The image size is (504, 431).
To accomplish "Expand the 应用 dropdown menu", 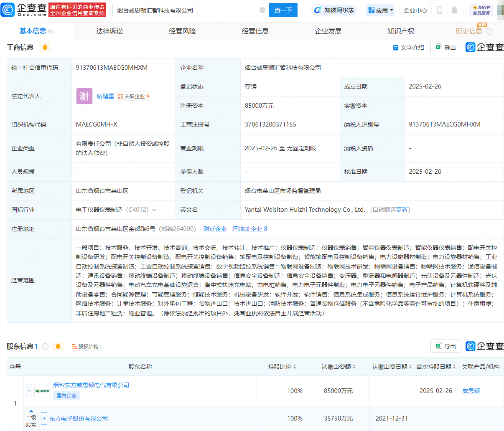I will click(x=381, y=10).
